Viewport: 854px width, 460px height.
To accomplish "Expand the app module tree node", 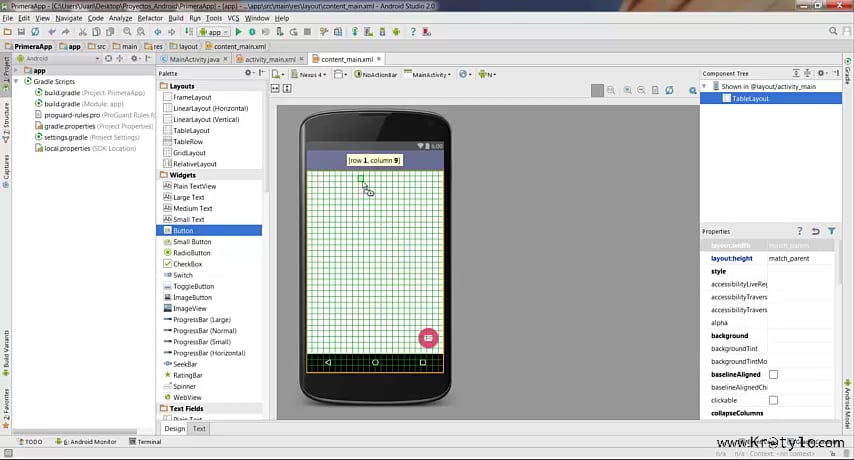I will [x=16, y=71].
